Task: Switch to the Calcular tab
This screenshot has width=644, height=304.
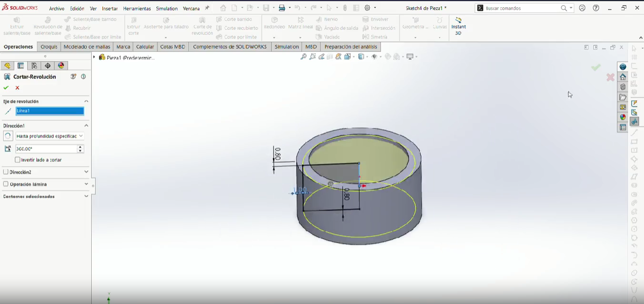Action: [x=145, y=47]
